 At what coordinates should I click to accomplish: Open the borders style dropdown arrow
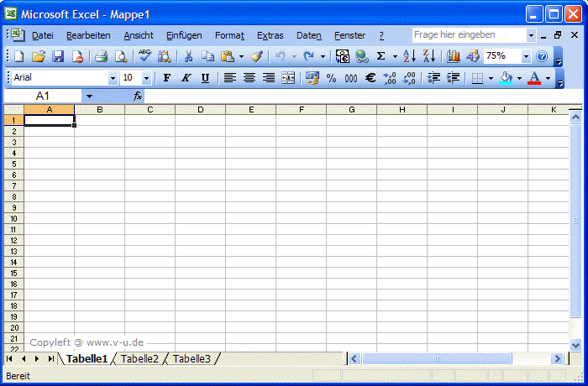tap(491, 78)
